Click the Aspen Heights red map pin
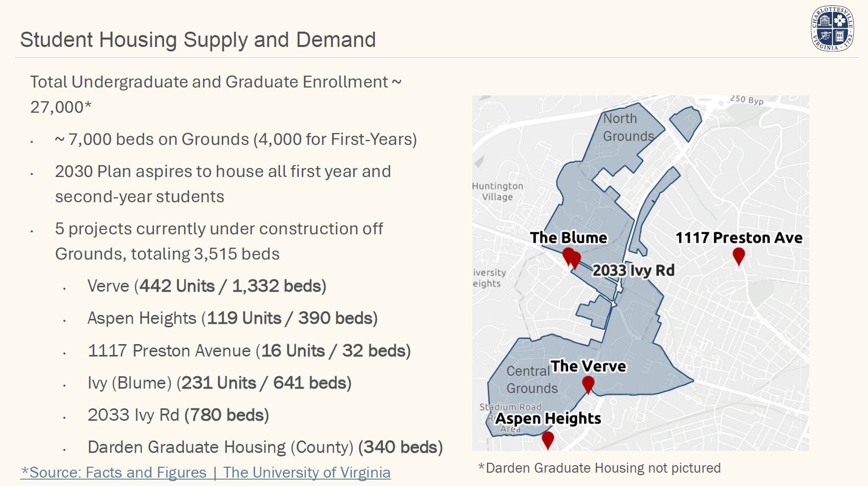The height and width of the screenshot is (486, 868). coord(547,439)
